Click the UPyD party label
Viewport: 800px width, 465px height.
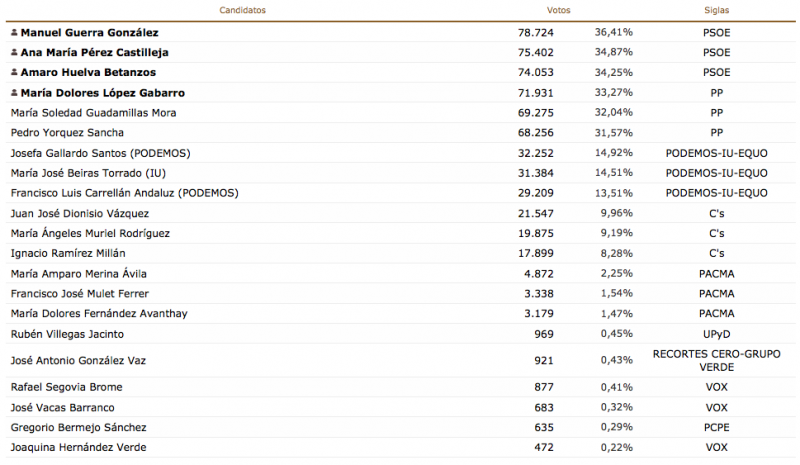click(x=716, y=333)
